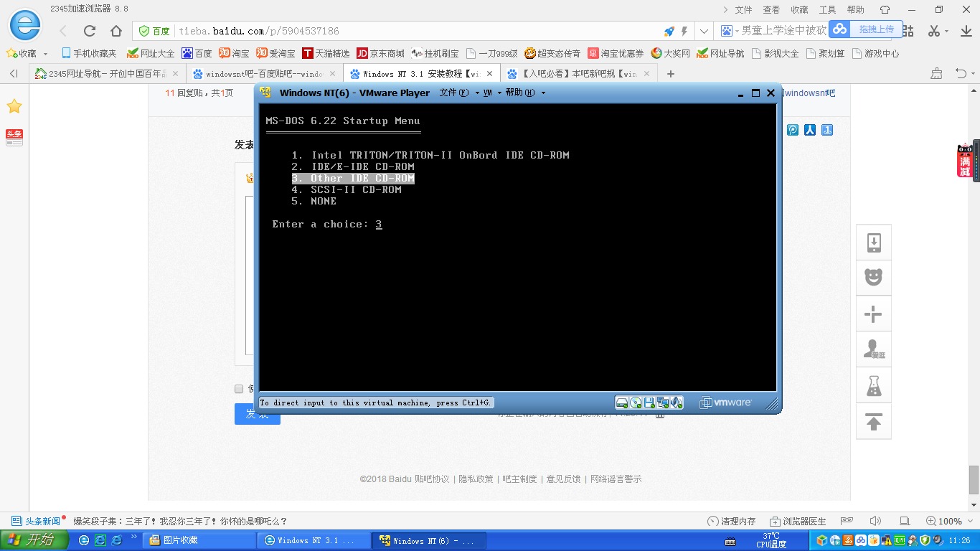
Task: Switch to the windowsnt吧 tab
Action: tap(265, 74)
